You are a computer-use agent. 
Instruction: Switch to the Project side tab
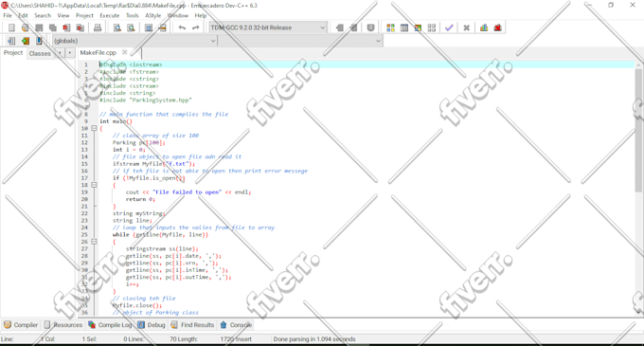point(13,53)
